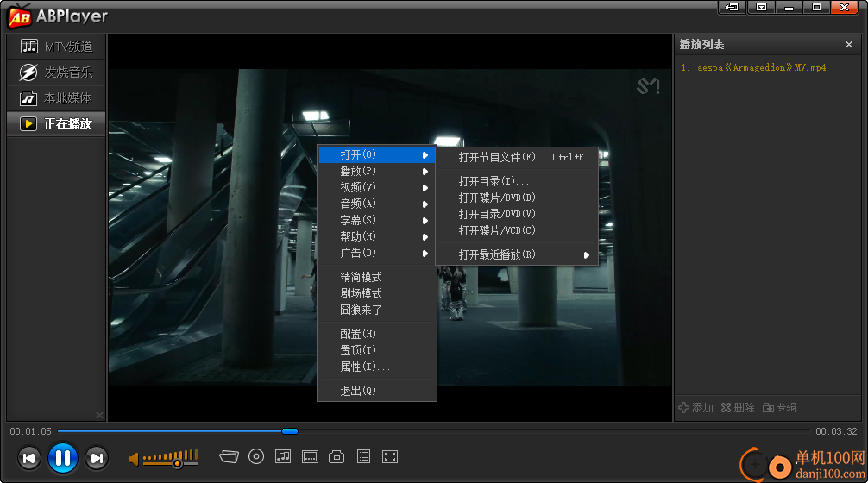
Task: Expand submenu arrow beside 音频(A)
Action: 425,204
